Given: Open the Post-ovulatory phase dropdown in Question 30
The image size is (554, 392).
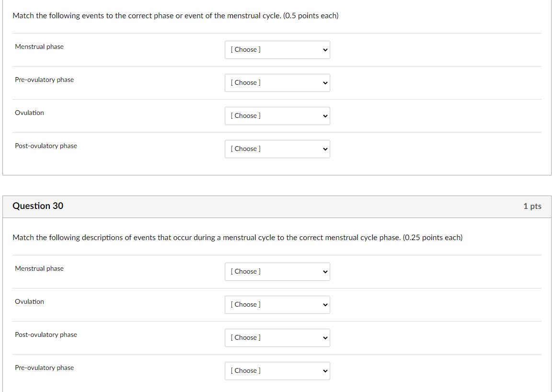Looking at the screenshot, I should pos(277,337).
